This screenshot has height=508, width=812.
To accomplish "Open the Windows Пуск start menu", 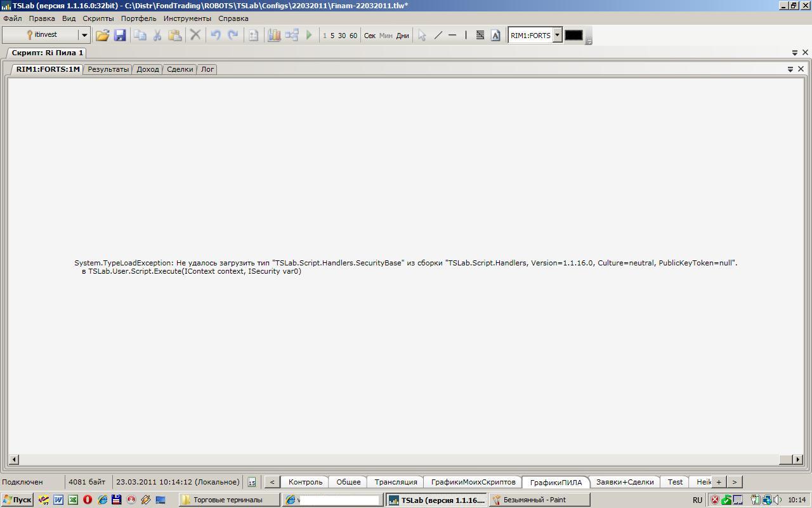I will pos(17,500).
